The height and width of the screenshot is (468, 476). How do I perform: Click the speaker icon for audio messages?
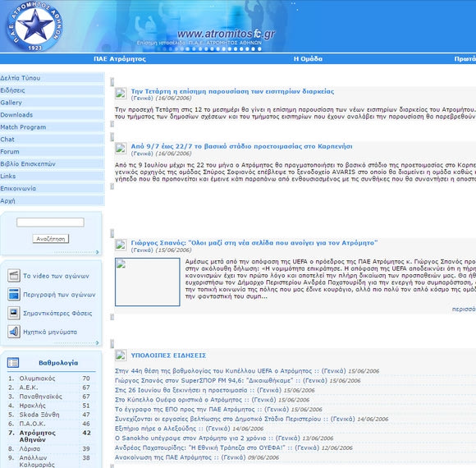click(x=14, y=332)
